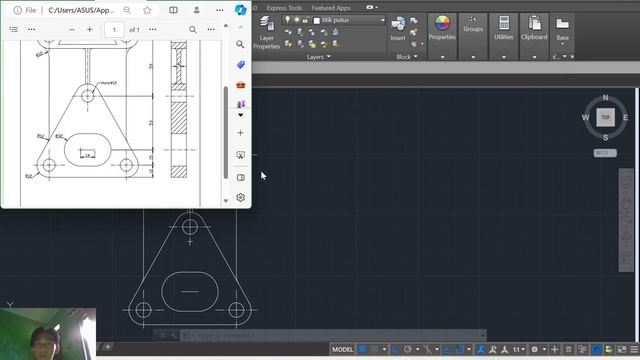640x360 pixels.
Task: Open browser split screen icon
Action: pyautogui.click(x=173, y=10)
